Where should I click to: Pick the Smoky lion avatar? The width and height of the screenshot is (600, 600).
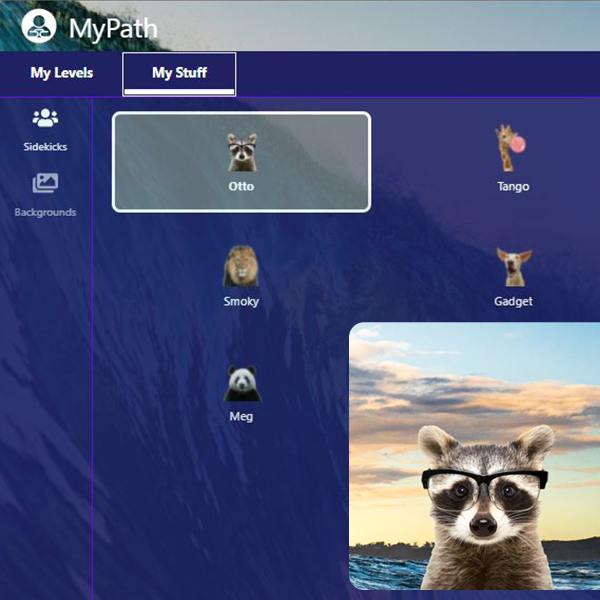coord(241,267)
